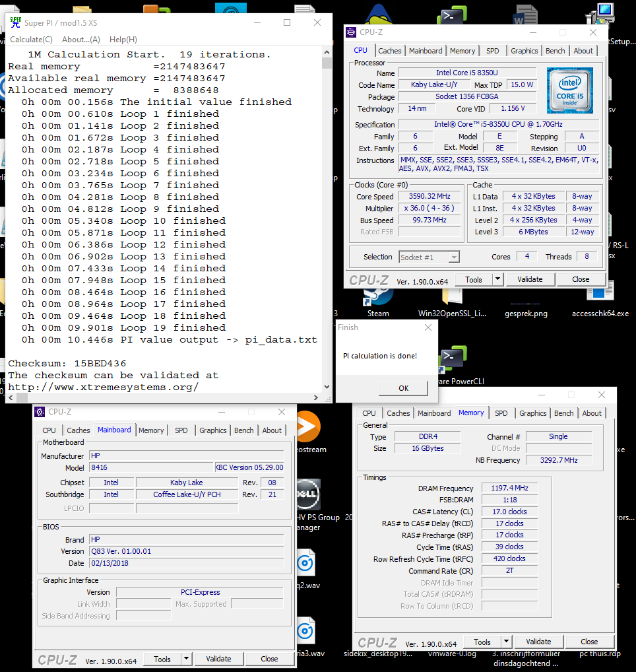The height and width of the screenshot is (672, 636).
Task: Open PowerCLI desktop shortcut icon
Action: click(x=453, y=358)
